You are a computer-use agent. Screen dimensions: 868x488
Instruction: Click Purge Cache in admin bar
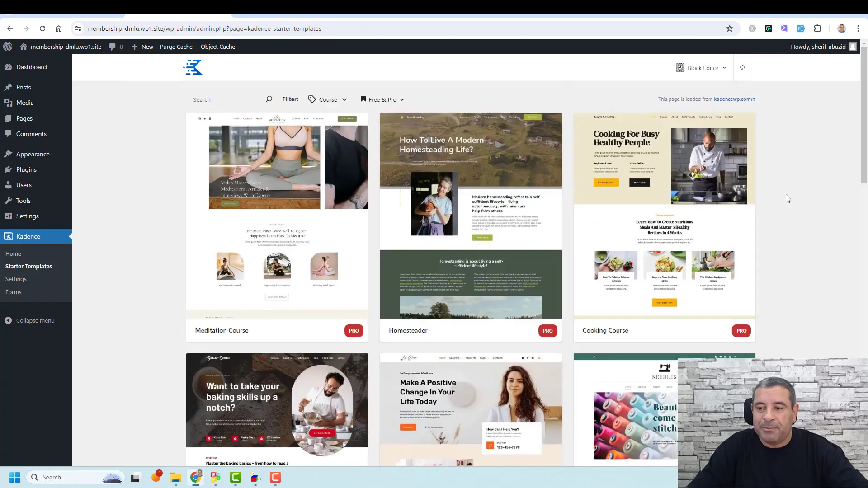176,47
